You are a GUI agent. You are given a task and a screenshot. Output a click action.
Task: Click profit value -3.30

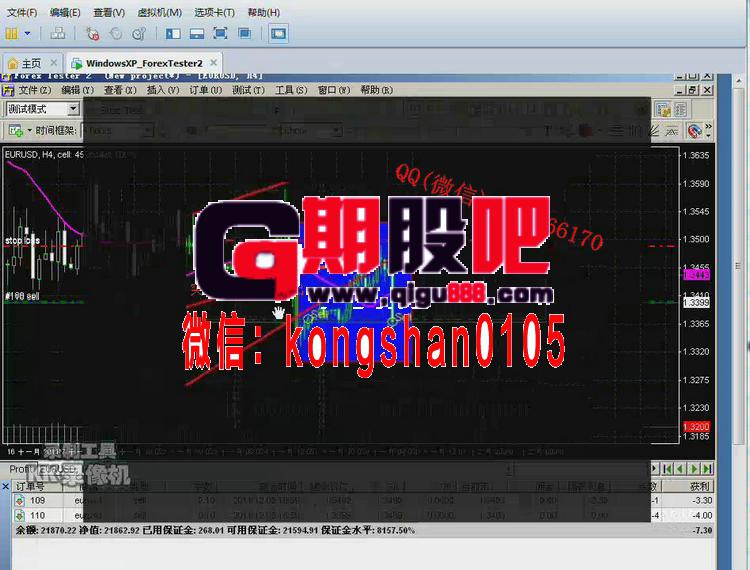[702, 501]
